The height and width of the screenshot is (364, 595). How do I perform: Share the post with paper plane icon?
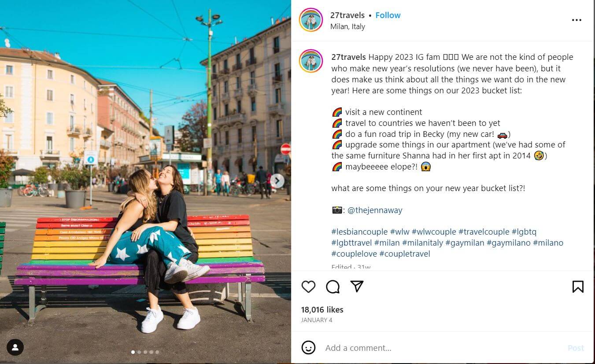tap(357, 287)
